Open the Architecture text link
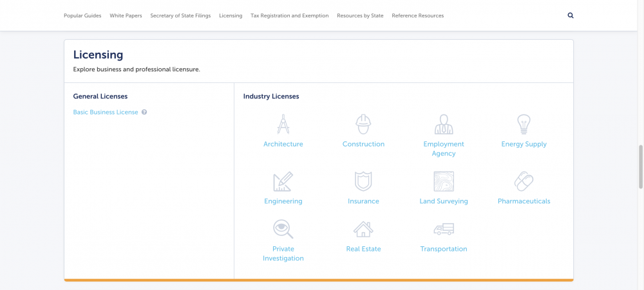The image size is (644, 290). coord(283,144)
